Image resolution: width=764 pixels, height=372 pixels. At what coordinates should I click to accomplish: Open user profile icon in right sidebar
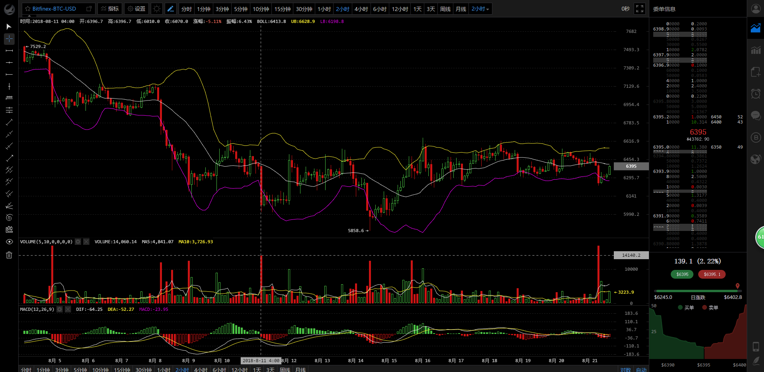756,8
